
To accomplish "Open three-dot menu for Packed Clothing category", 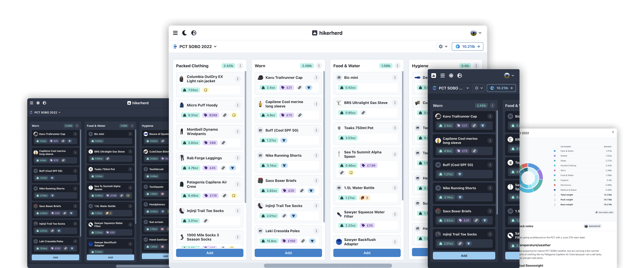I will (240, 66).
